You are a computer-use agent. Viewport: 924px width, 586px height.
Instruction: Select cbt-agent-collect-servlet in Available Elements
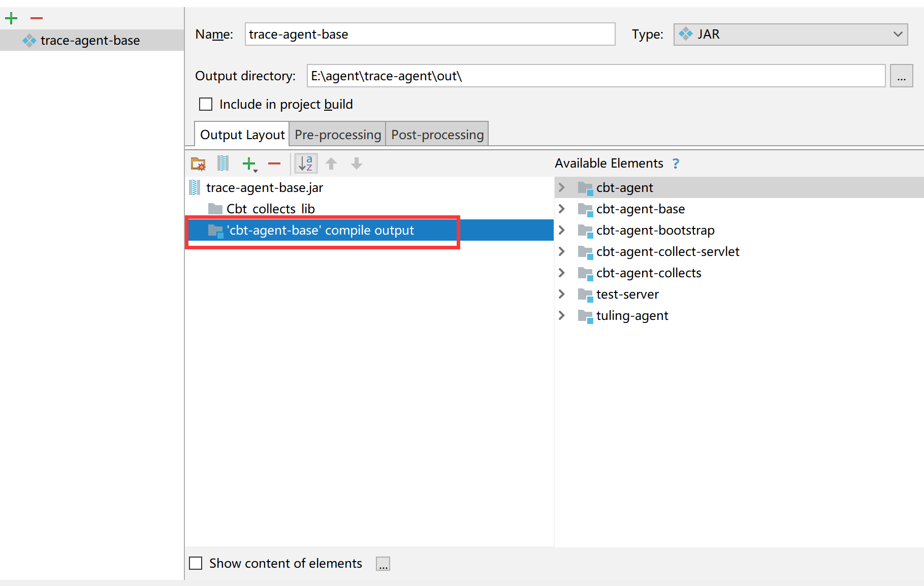coord(667,251)
